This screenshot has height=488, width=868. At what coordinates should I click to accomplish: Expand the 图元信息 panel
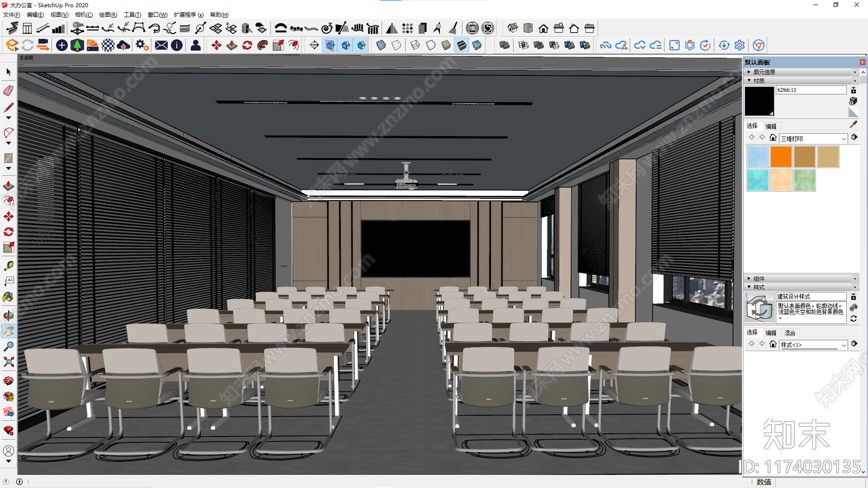coord(749,72)
